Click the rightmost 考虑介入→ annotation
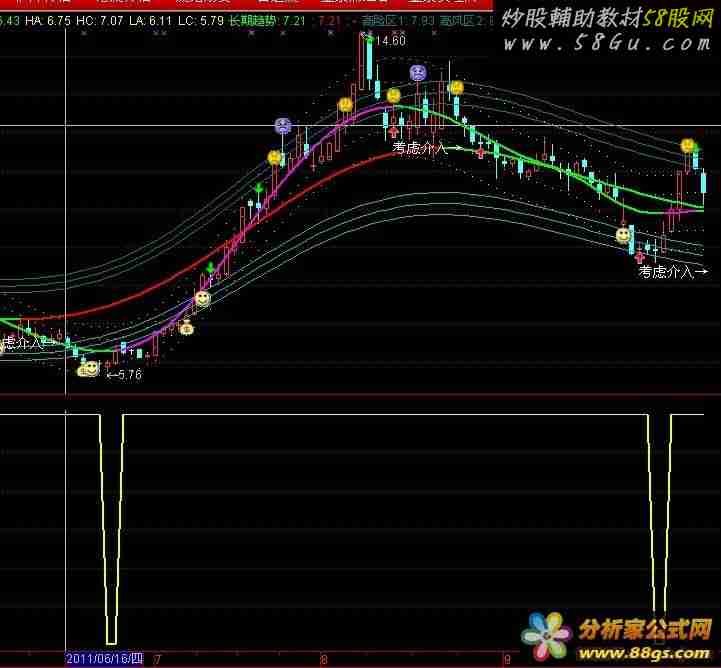721x668 pixels. tap(673, 272)
